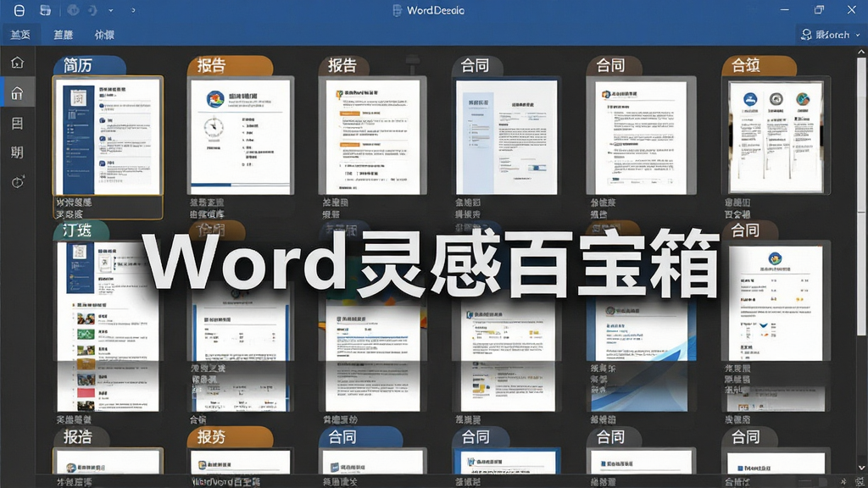Click the scrollbar down arrow

(x=861, y=468)
